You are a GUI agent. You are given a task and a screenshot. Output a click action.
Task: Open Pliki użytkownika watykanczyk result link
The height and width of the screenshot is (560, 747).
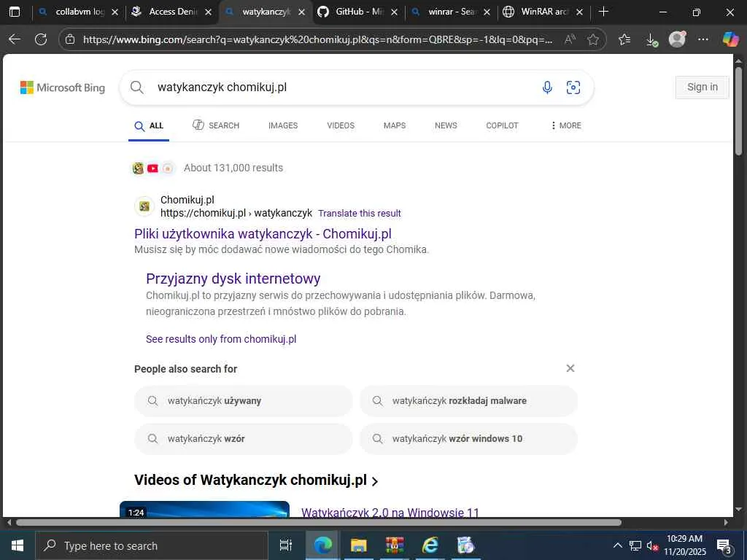coord(263,234)
